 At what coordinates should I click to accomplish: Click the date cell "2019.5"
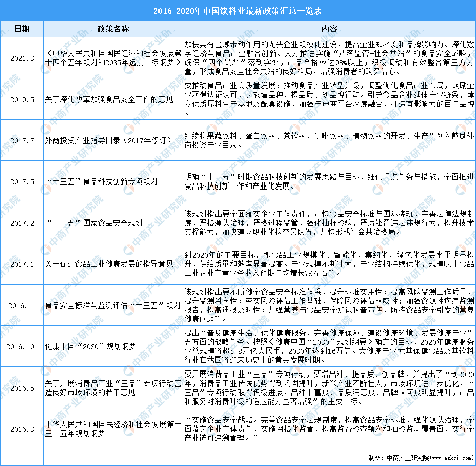point(22,100)
